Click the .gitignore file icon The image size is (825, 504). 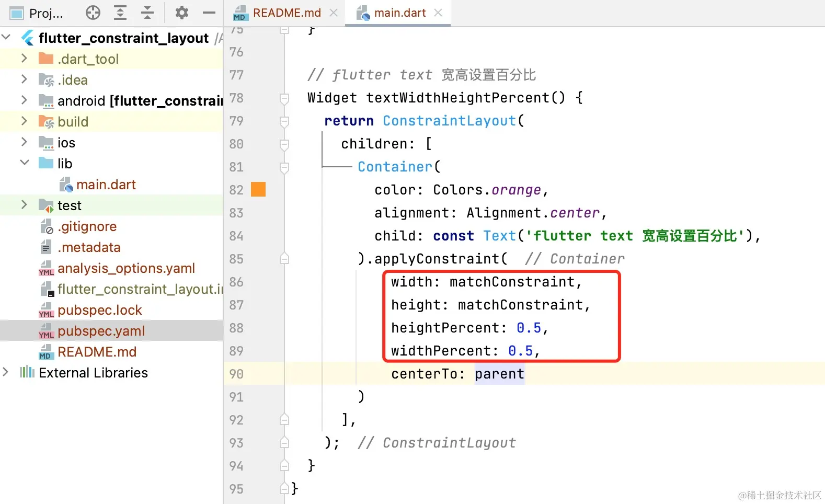point(47,226)
